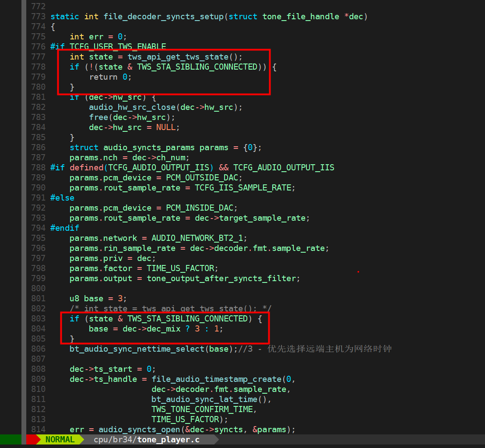Click PCM_INSIDE_DAC on line 792
The width and height of the screenshot is (485, 448).
click(200, 208)
